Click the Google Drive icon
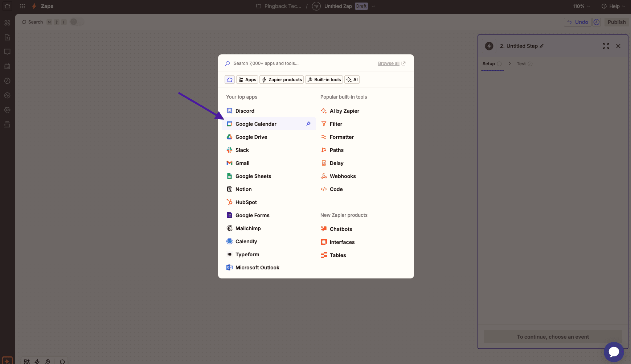Viewport: 631px width, 364px height. tap(229, 137)
